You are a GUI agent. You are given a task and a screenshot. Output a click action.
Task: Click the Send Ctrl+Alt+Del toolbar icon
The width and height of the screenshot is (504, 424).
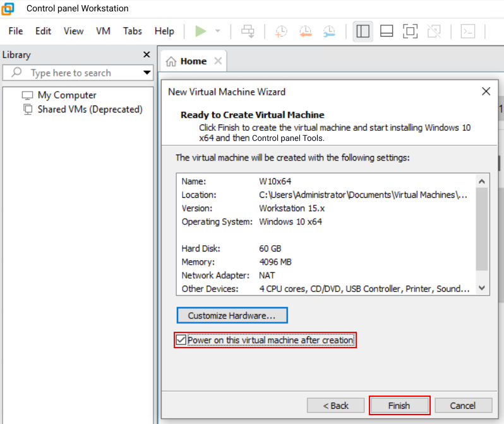pos(248,31)
